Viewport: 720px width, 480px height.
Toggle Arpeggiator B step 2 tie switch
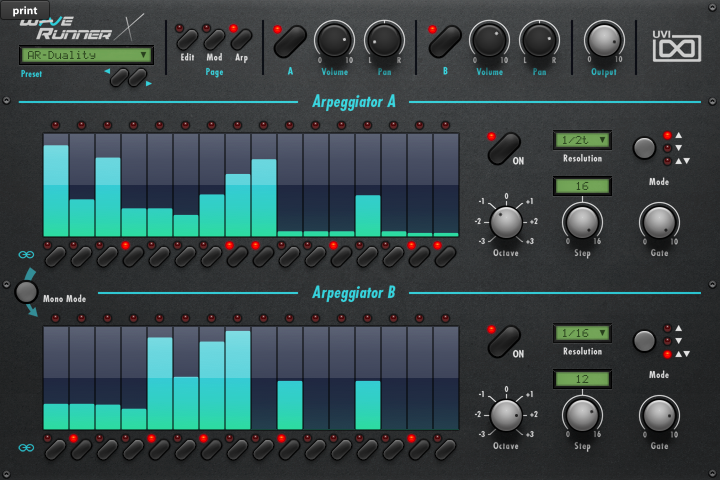click(x=82, y=449)
